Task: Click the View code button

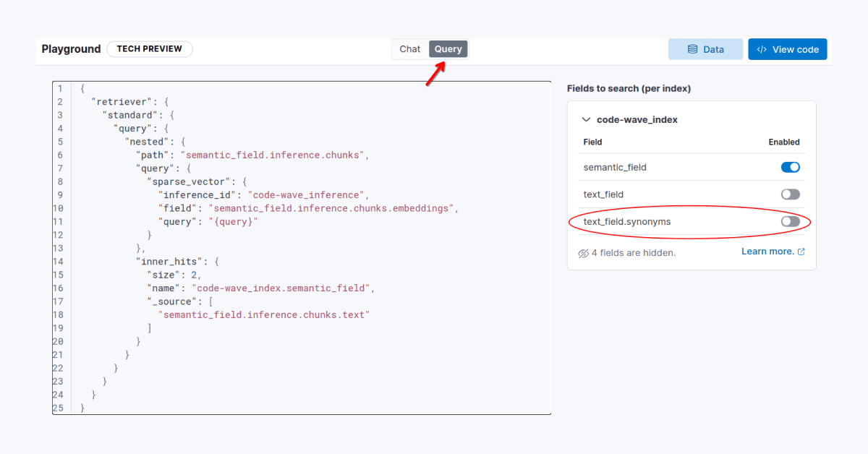Action: click(x=787, y=48)
